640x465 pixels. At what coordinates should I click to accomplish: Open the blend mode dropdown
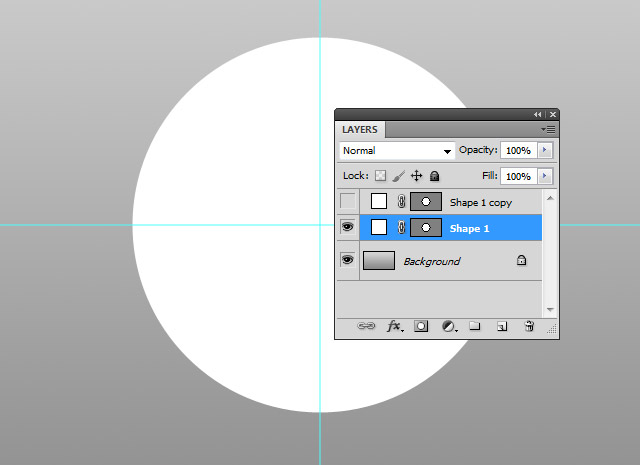[x=397, y=151]
